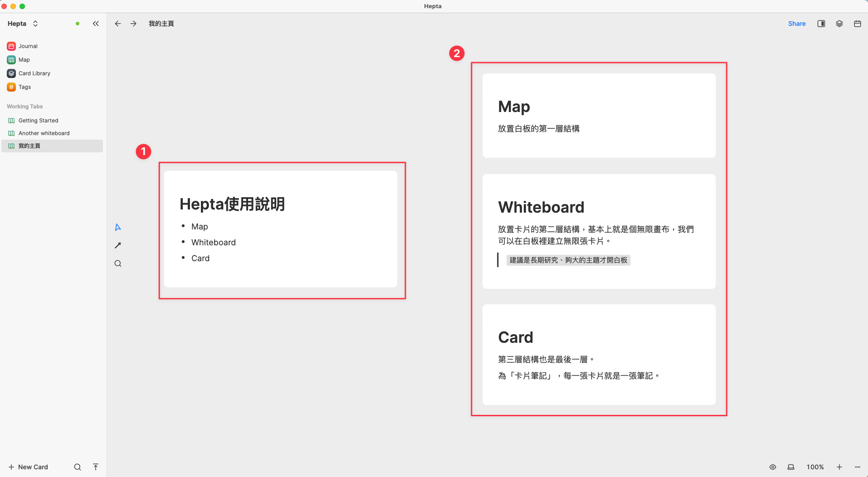The width and height of the screenshot is (868, 477).
Task: Click the Share link
Action: point(797,23)
